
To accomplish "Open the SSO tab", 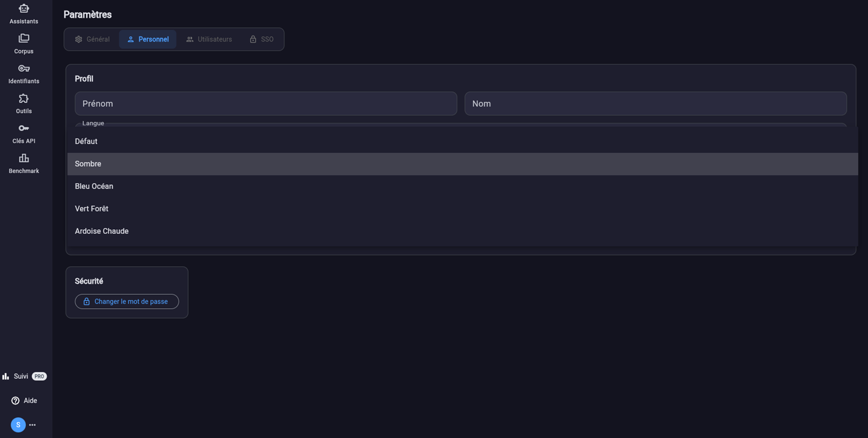I will (x=261, y=39).
